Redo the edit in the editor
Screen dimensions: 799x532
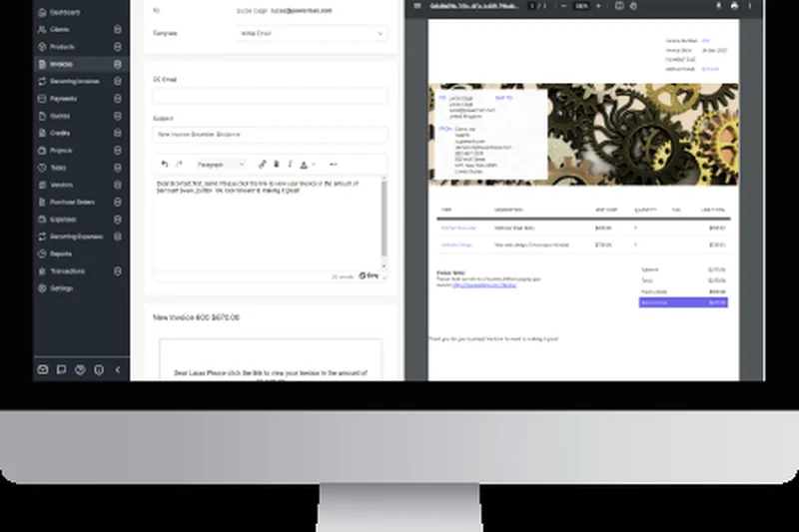[x=179, y=164]
